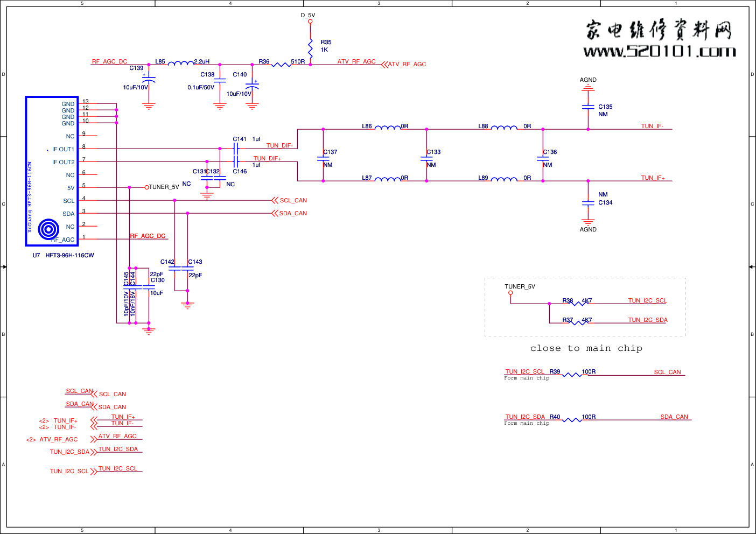
Task: Select the L87 inductor label
Action: [367, 178]
